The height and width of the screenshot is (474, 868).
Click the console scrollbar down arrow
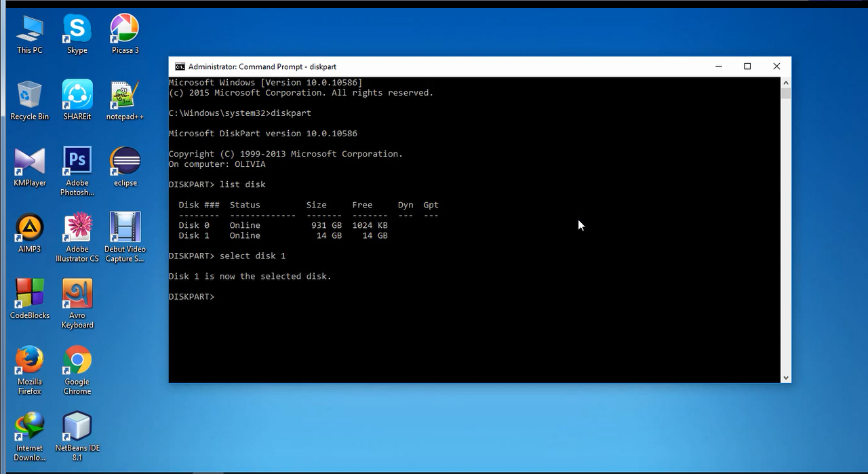[x=785, y=378]
